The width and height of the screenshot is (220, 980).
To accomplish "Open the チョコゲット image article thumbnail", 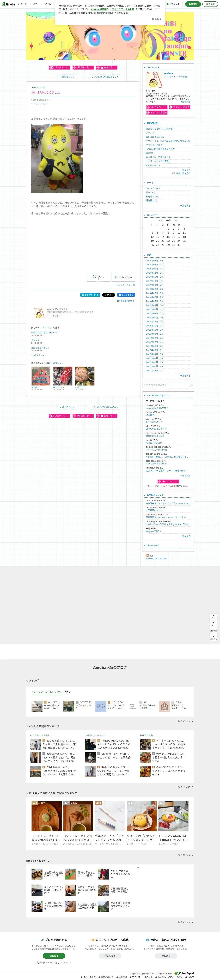I will point(63,376).
